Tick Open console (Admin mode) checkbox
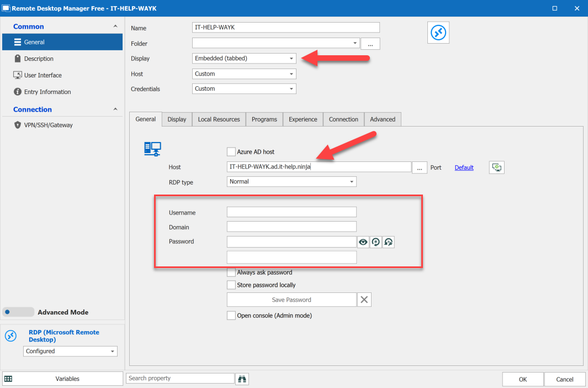The width and height of the screenshot is (588, 388). click(231, 316)
